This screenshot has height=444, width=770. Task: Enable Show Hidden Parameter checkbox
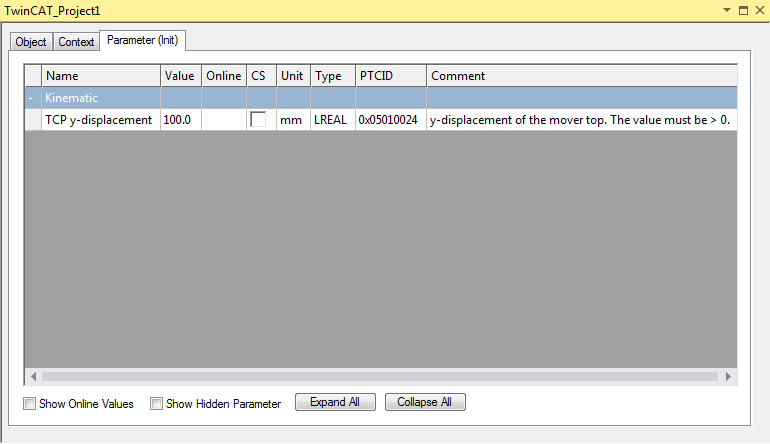click(x=156, y=404)
